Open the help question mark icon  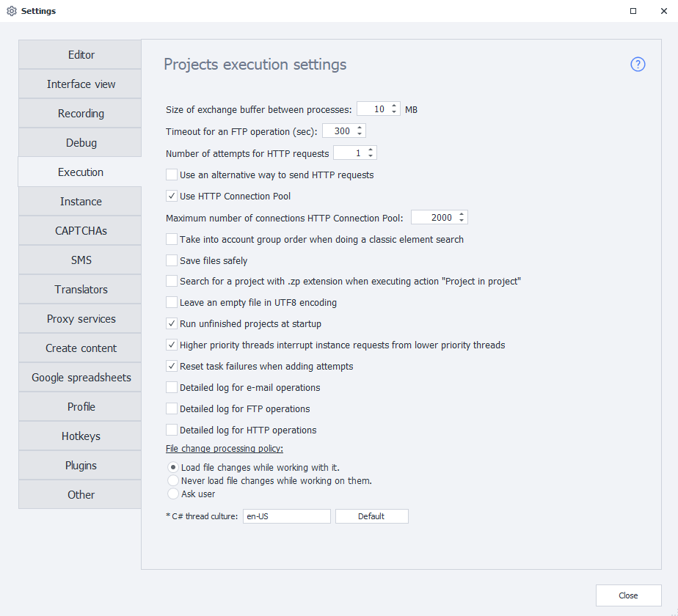(x=638, y=65)
